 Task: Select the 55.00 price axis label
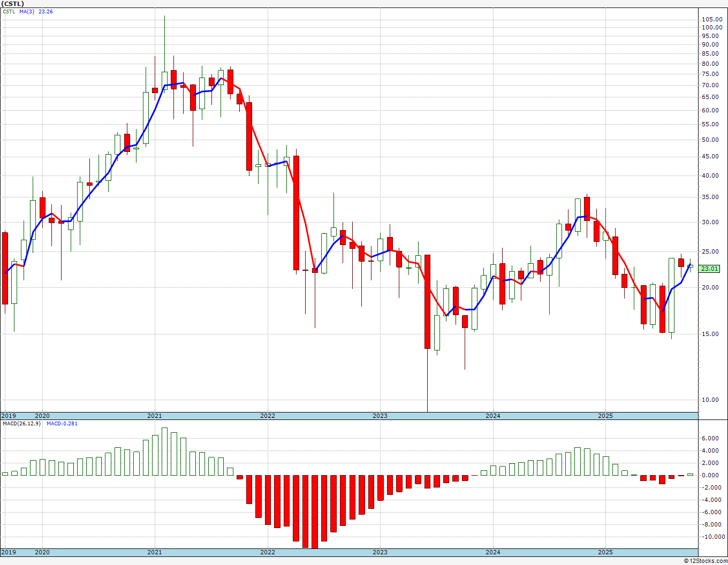point(710,125)
